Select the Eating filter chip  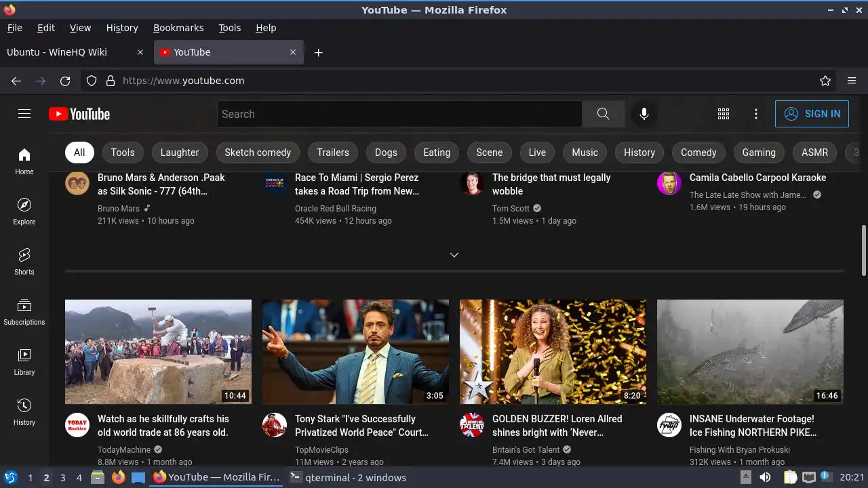[437, 152]
